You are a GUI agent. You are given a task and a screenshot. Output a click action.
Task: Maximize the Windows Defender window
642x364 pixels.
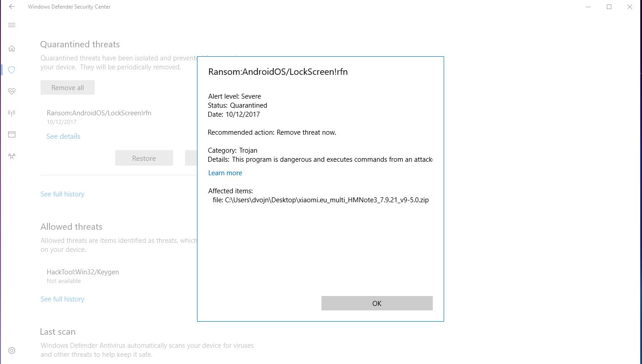[609, 7]
